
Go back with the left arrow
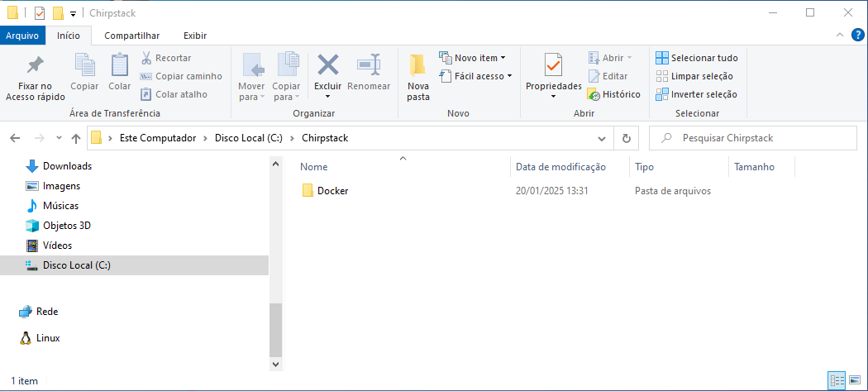coord(15,138)
